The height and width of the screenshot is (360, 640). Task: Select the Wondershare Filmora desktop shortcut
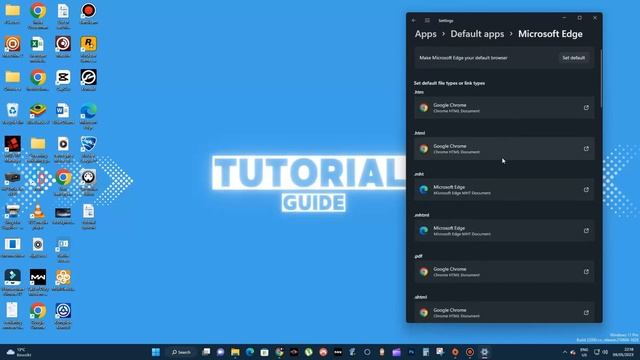coord(12,282)
